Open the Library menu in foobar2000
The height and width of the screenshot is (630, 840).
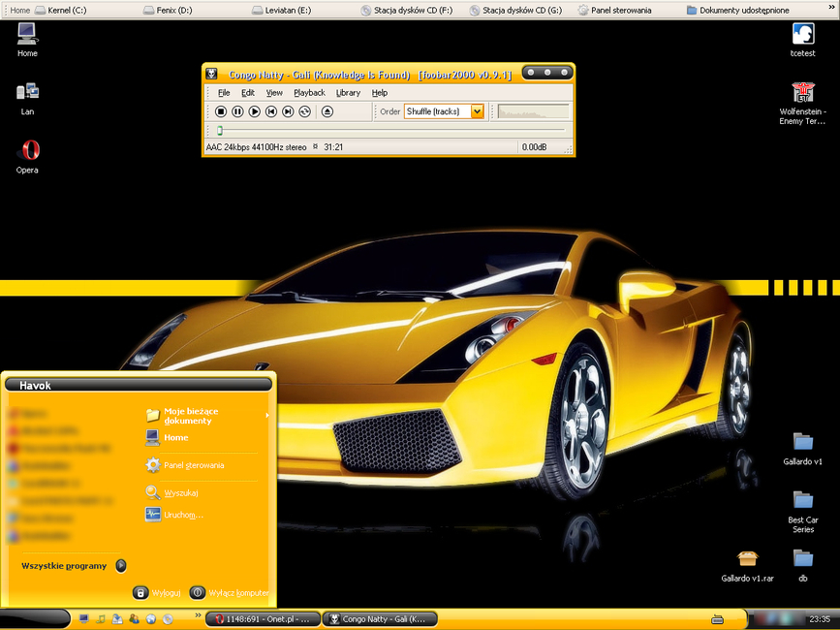pos(348,93)
